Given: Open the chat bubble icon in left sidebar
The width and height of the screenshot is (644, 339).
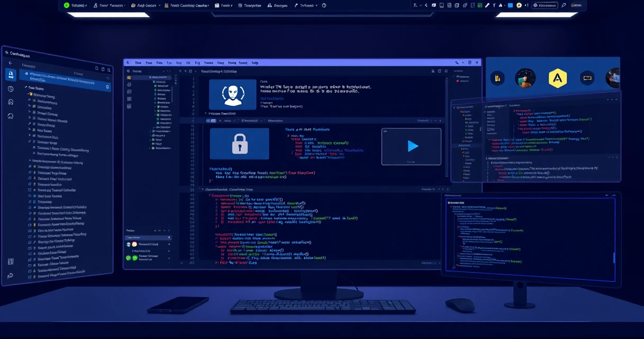Looking at the screenshot, I should [x=10, y=275].
